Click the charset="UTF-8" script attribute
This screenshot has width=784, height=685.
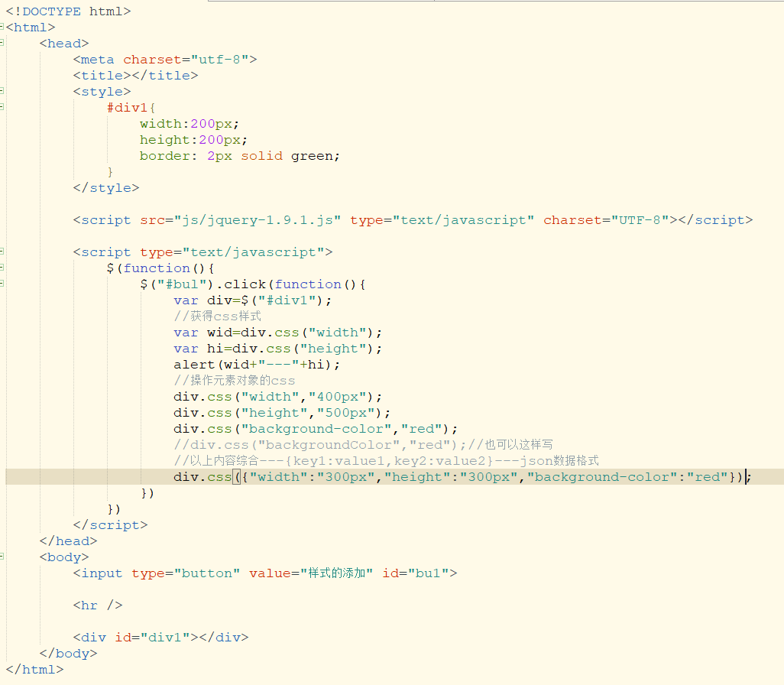(606, 220)
